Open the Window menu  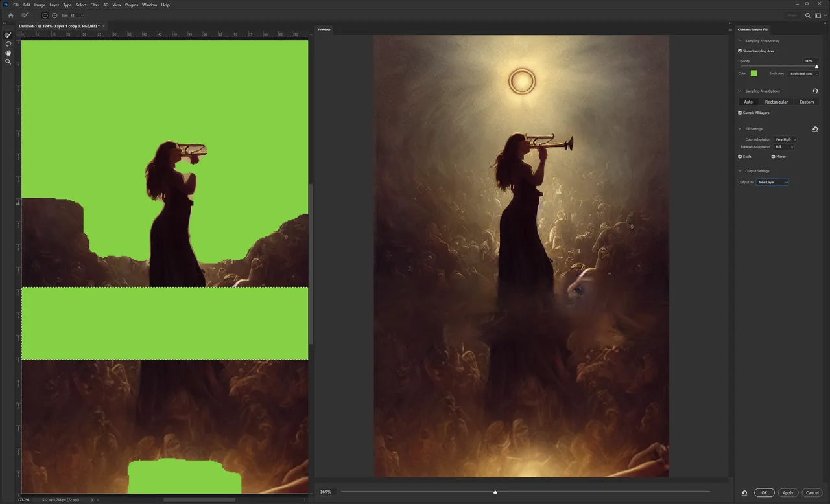(149, 5)
